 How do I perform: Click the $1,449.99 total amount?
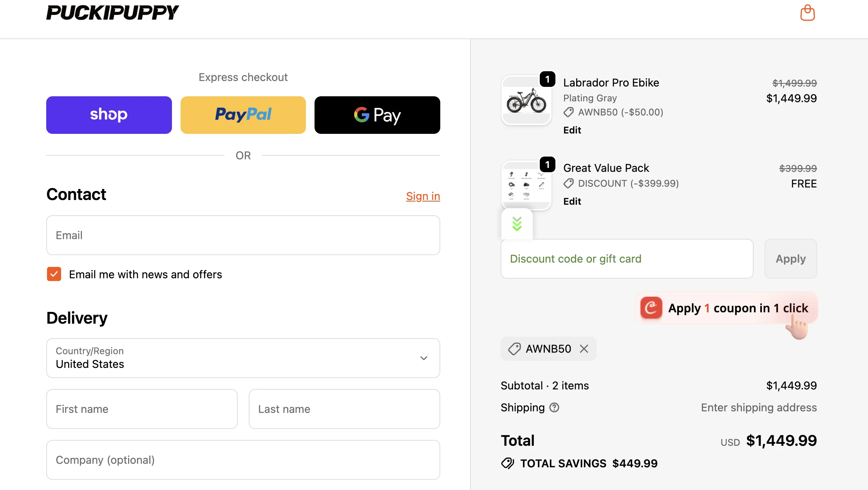click(x=781, y=441)
